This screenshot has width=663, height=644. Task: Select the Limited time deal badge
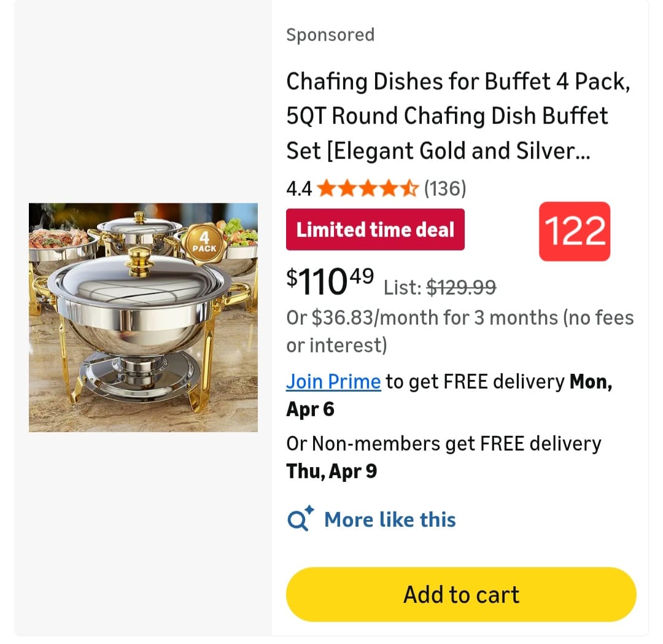point(375,230)
